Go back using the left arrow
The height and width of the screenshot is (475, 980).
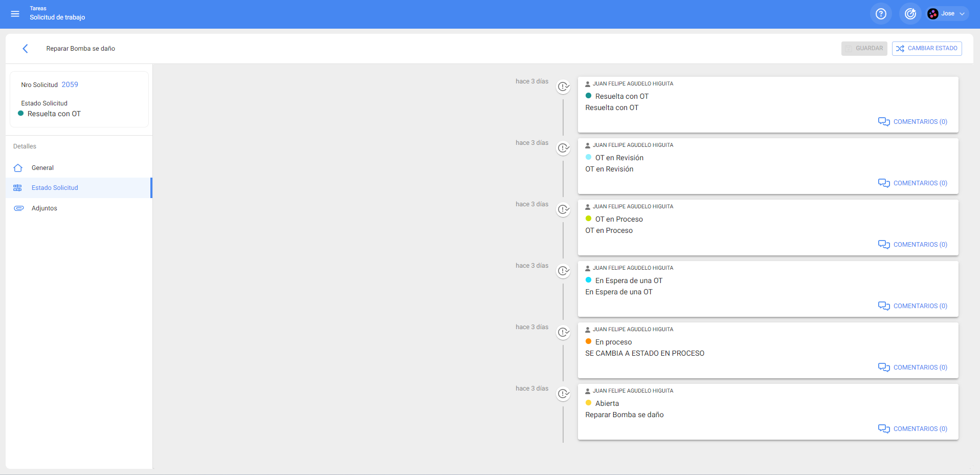(x=25, y=49)
